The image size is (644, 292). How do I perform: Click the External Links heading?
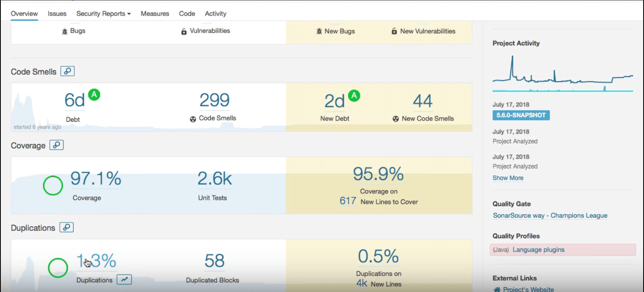click(514, 278)
